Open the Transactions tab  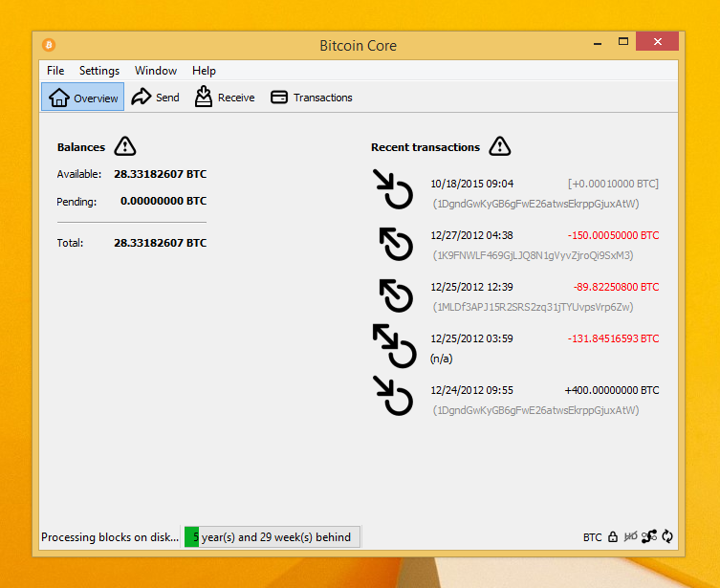[x=312, y=98]
